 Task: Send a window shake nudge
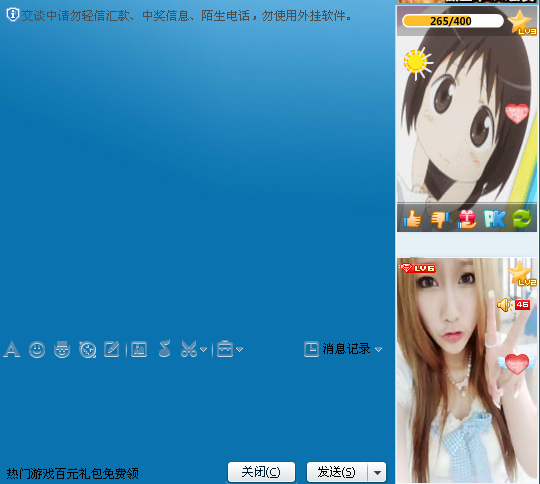[87, 349]
